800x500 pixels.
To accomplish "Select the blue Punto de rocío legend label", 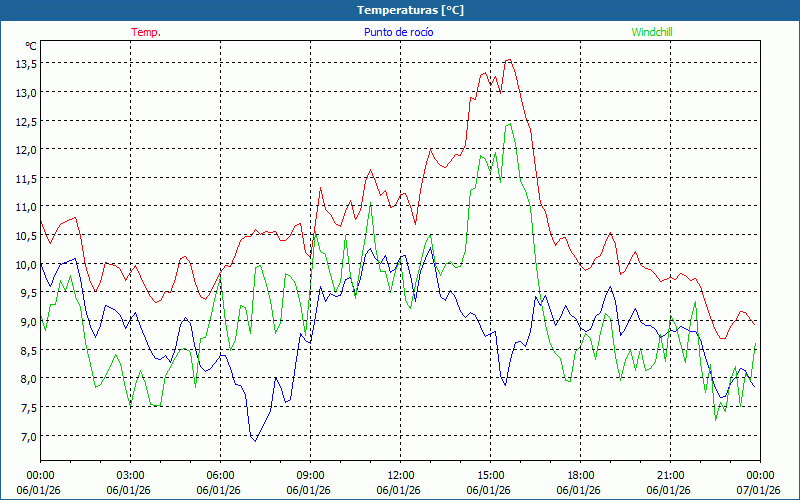I will (398, 32).
